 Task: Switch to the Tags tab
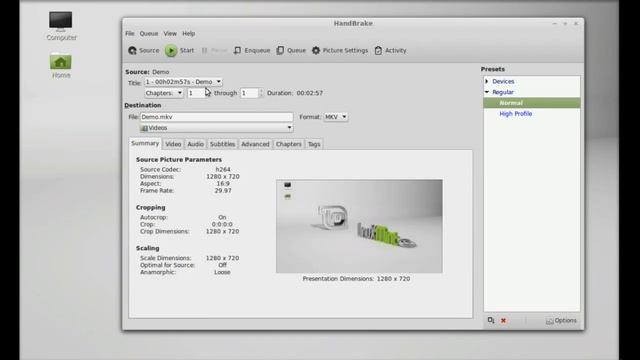pos(314,144)
